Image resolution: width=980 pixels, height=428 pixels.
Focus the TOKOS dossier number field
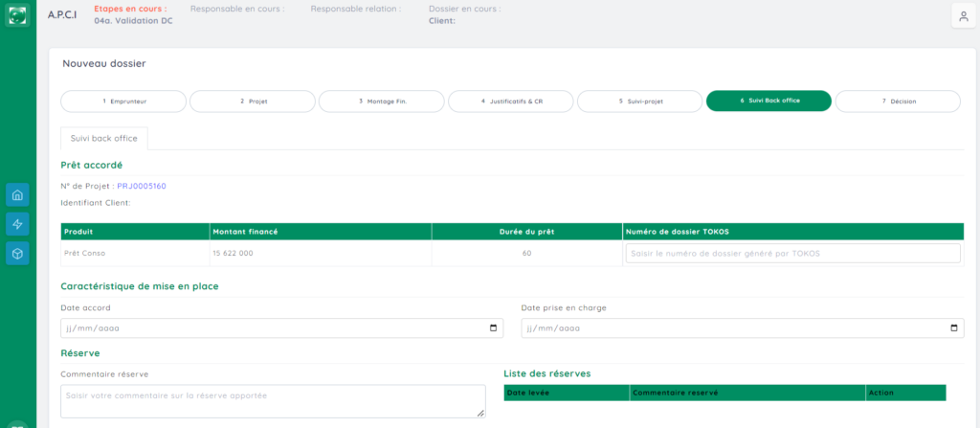[792, 253]
